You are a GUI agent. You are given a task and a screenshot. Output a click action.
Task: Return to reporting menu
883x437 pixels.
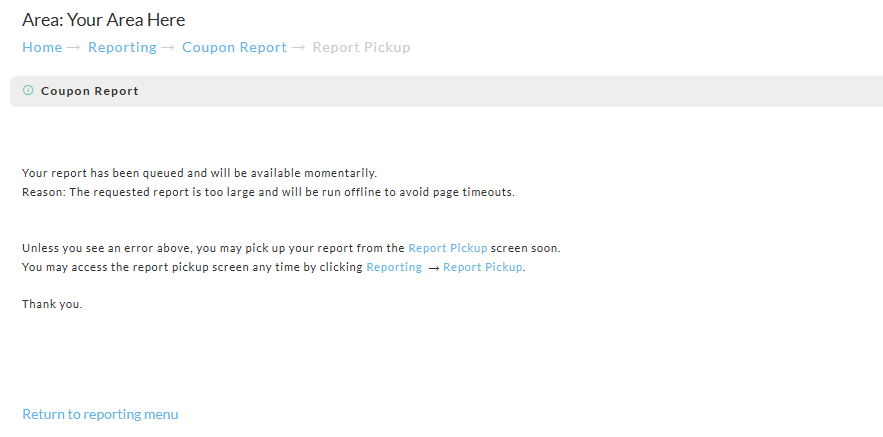coord(100,414)
